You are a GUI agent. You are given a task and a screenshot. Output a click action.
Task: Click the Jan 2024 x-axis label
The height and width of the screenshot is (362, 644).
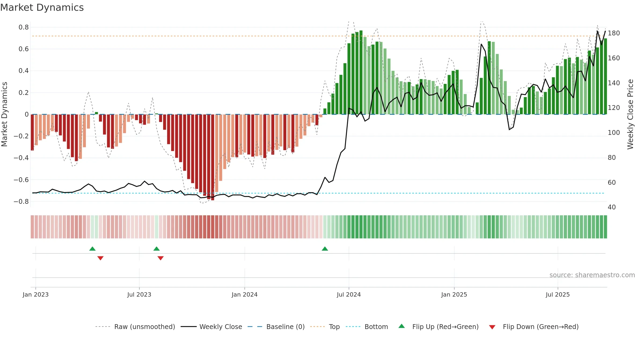pyautogui.click(x=244, y=294)
